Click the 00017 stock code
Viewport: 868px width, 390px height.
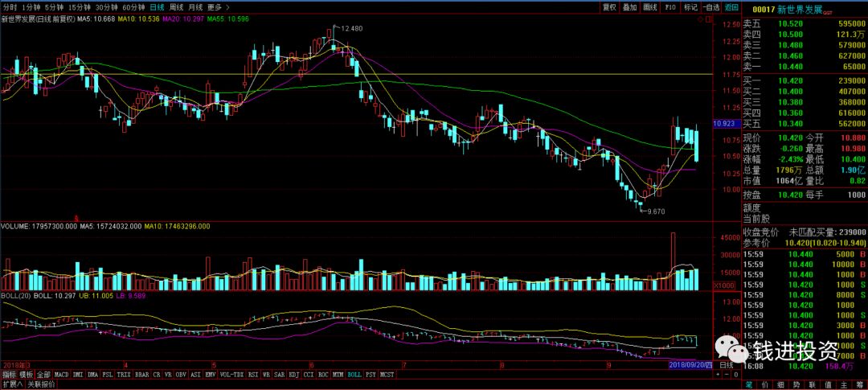click(764, 9)
